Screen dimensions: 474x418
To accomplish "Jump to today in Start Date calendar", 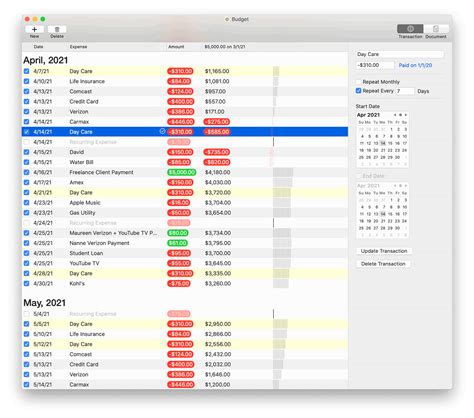I will (x=400, y=115).
